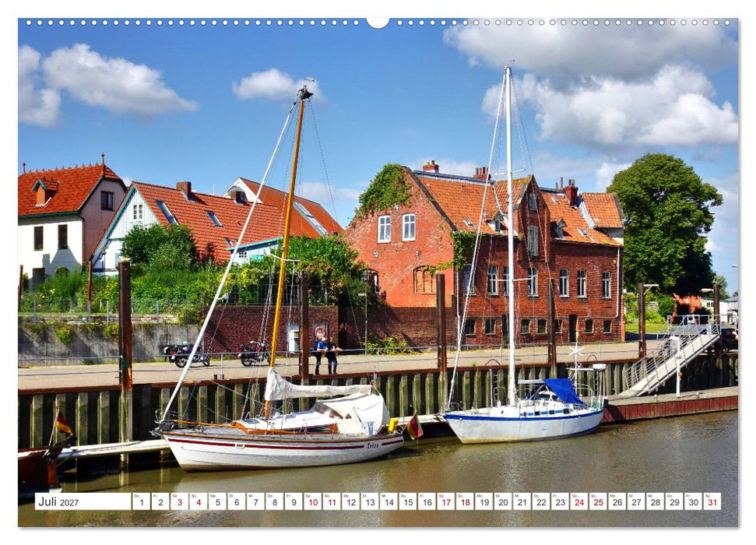The image size is (756, 545).
Task: Select red Saturday cell 10
Action: (x=312, y=501)
